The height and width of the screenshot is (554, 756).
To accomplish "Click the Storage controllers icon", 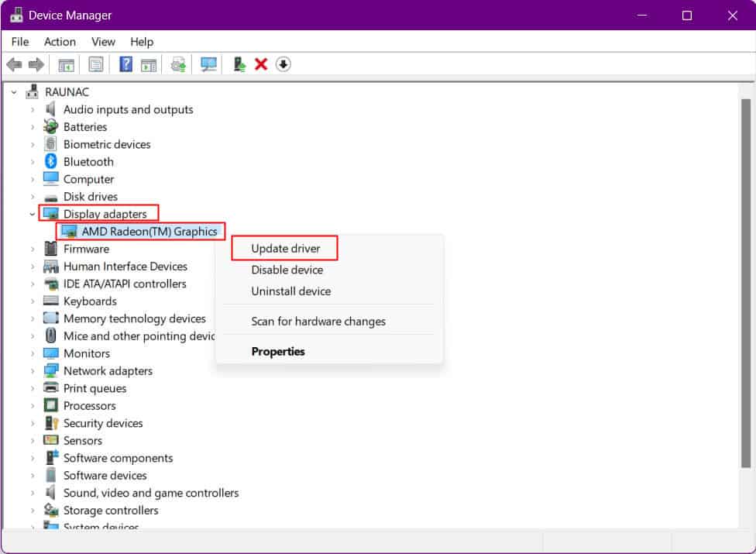I will pyautogui.click(x=51, y=510).
